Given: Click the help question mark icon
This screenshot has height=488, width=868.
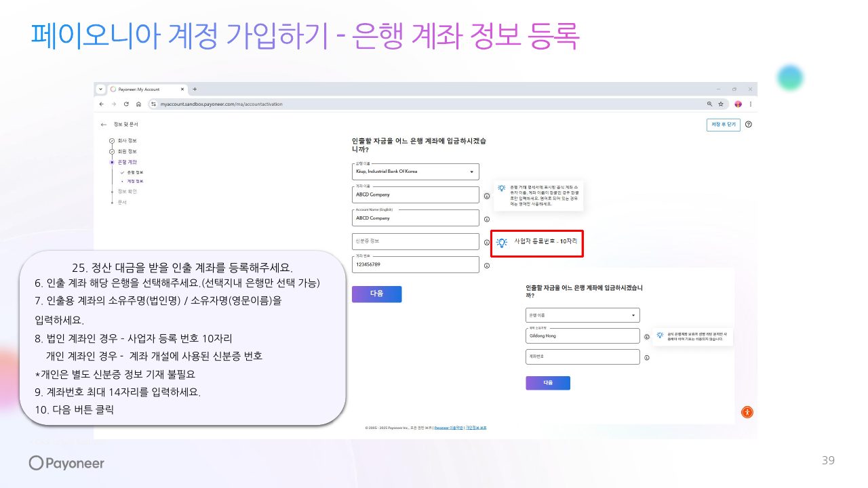Looking at the screenshot, I should pyautogui.click(x=749, y=125).
